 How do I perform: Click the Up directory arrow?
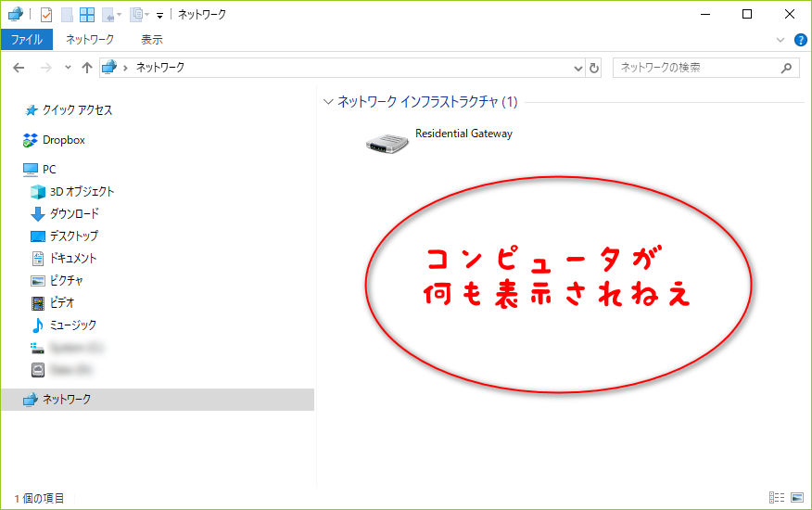(87, 68)
